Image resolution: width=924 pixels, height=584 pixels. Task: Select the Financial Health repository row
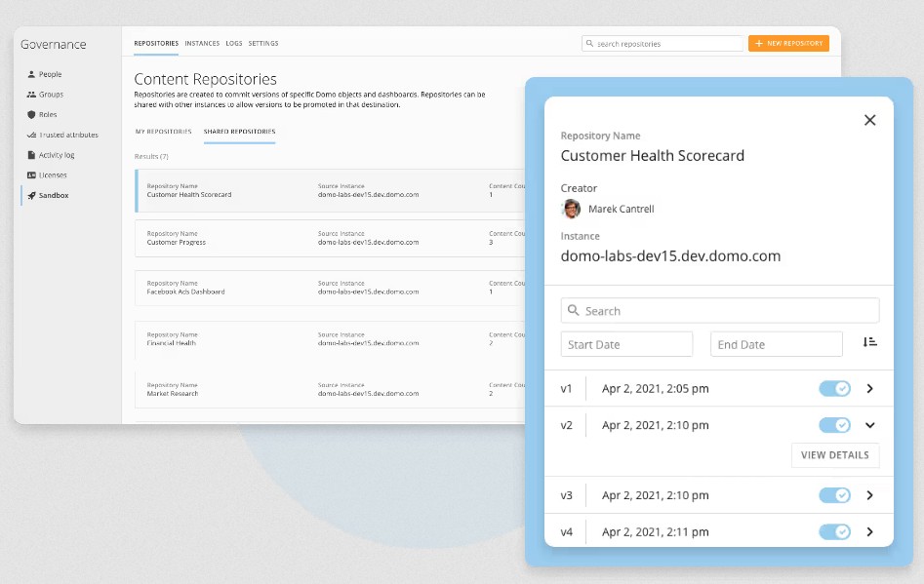pyautogui.click(x=330, y=339)
